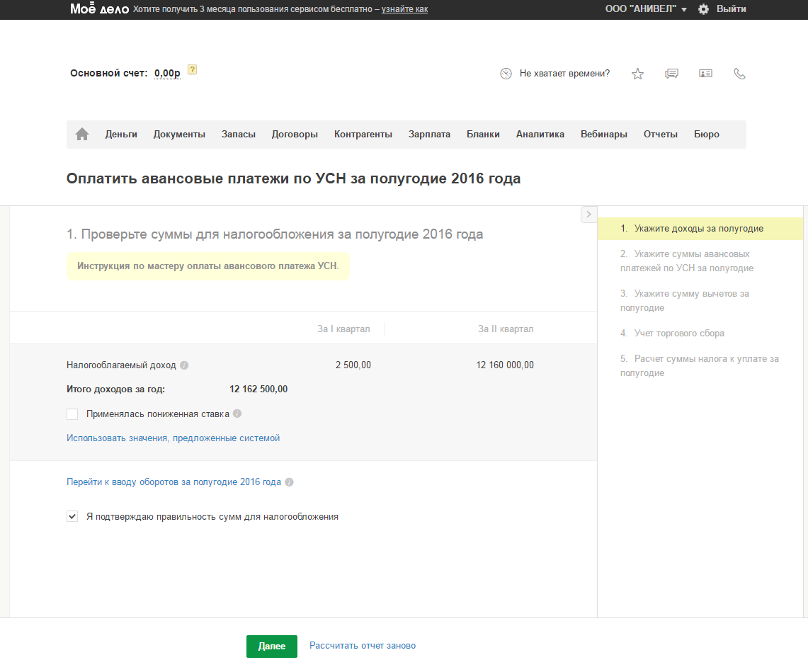Open the Отчеты menu
Screen dimensions: 808x672
[x=660, y=134]
